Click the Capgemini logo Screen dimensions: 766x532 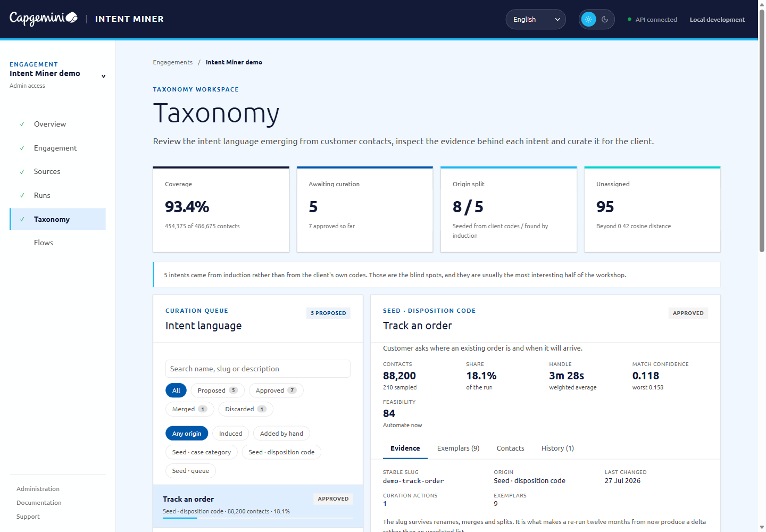point(44,19)
